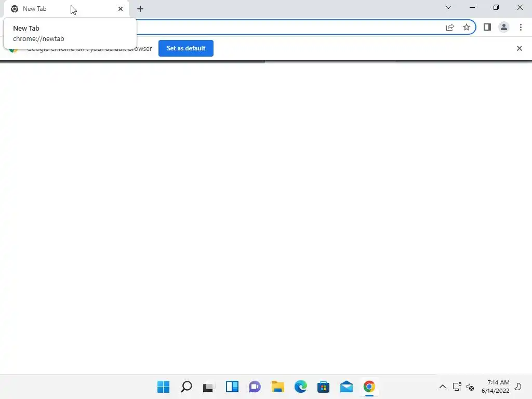Image resolution: width=532 pixels, height=399 pixels.
Task: Open network status tray icon
Action: tap(457, 387)
